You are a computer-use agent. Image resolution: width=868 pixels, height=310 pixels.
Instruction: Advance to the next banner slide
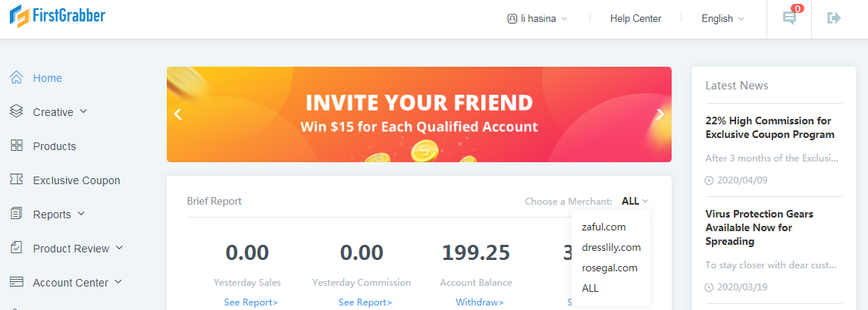tap(660, 114)
